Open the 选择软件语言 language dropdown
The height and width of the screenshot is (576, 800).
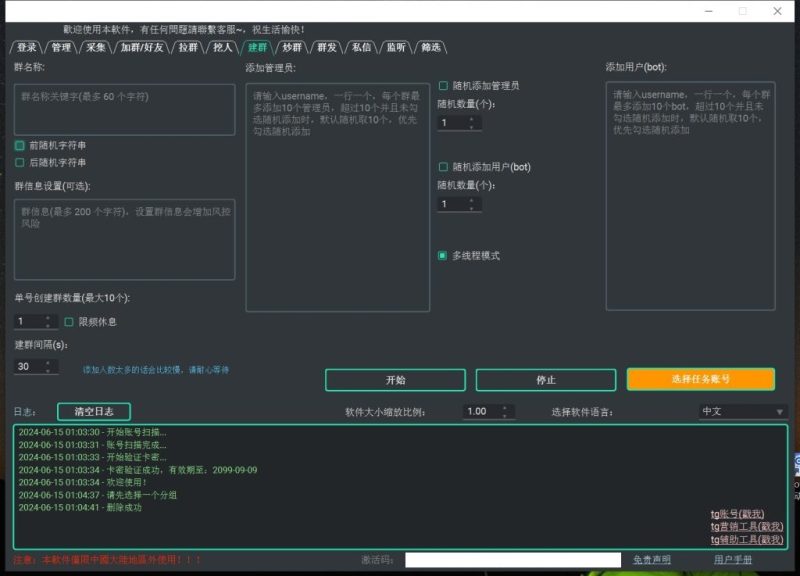pyautogui.click(x=740, y=410)
